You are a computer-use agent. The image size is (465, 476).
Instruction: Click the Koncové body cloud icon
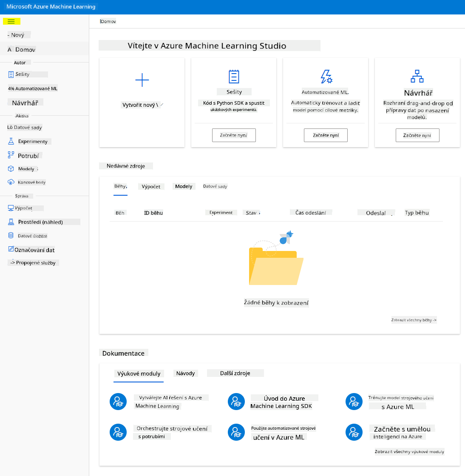coord(11,182)
